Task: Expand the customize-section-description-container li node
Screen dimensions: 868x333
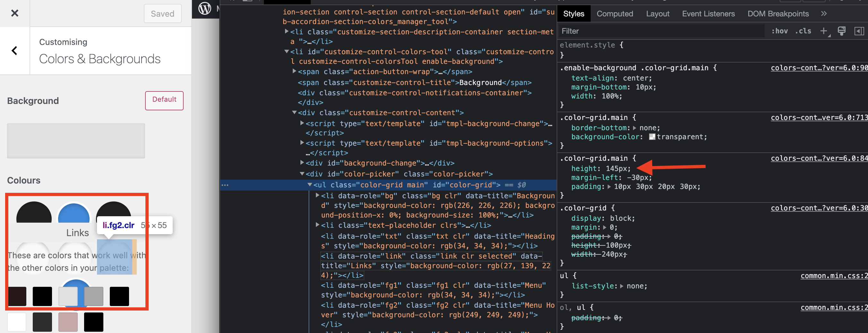Action: pyautogui.click(x=286, y=31)
